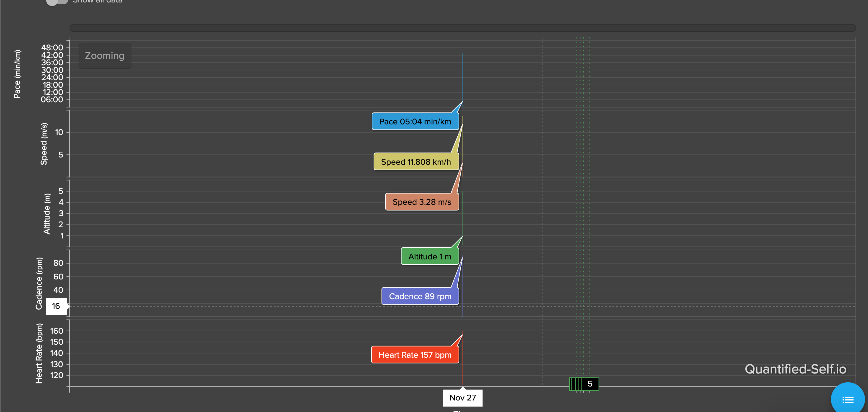868x412 pixels.
Task: Click the green lap marker labeled 5
Action: pyautogui.click(x=590, y=384)
